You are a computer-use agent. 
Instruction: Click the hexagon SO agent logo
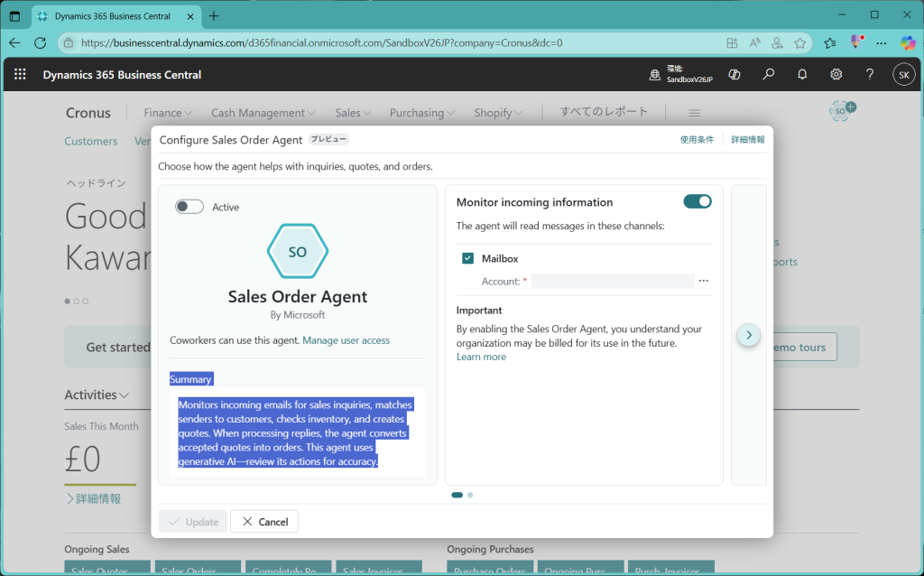coord(298,251)
